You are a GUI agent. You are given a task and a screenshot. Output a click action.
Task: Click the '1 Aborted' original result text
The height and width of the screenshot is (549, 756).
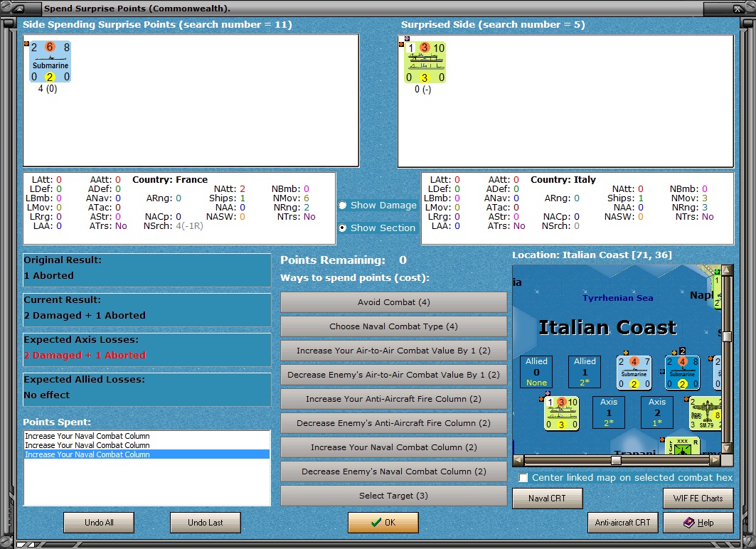[48, 276]
